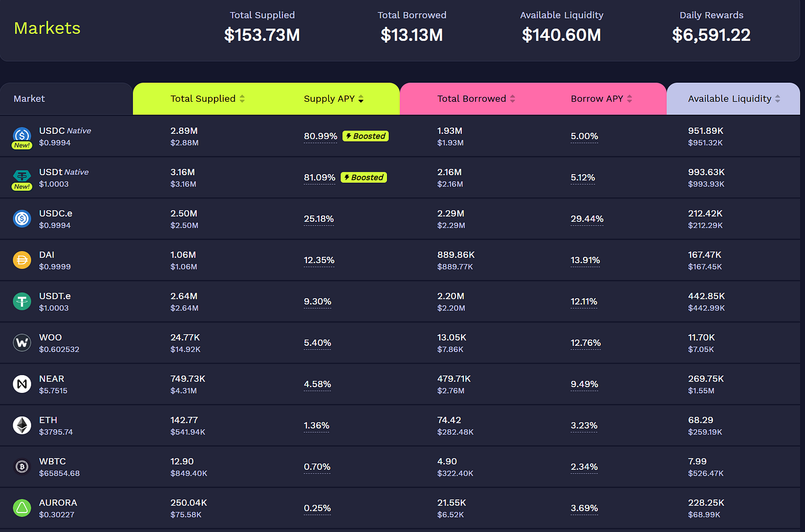Open the USDC Native market name
805x532 pixels.
(65, 131)
